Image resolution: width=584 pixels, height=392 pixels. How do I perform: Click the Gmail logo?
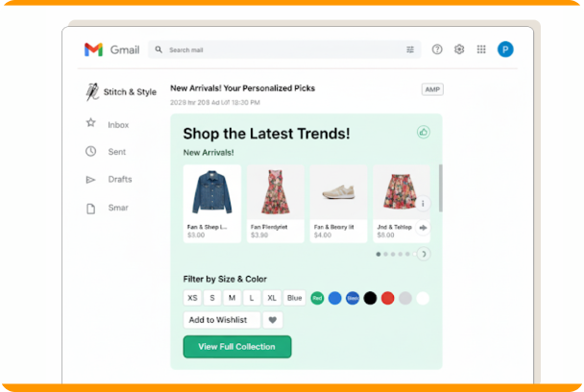(x=93, y=50)
